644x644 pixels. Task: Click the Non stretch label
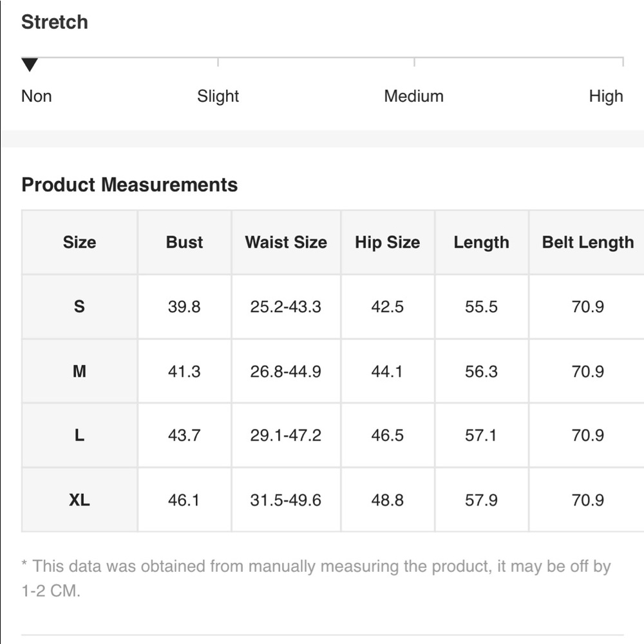(37, 97)
